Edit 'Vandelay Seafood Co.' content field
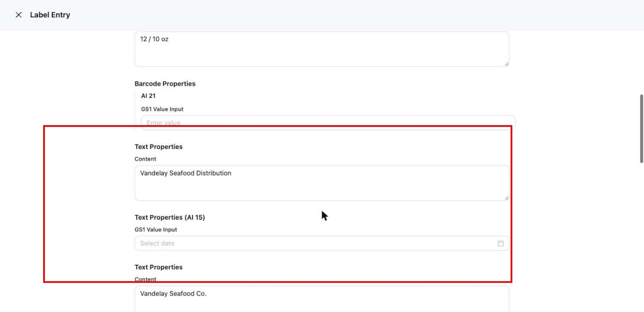The width and height of the screenshot is (644, 312). 322,299
